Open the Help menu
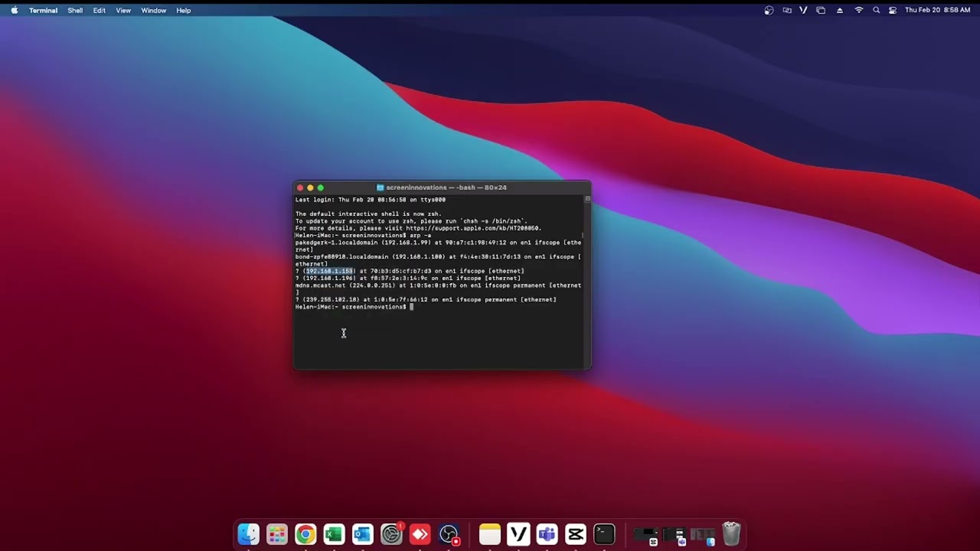This screenshot has height=551, width=980. pos(184,10)
